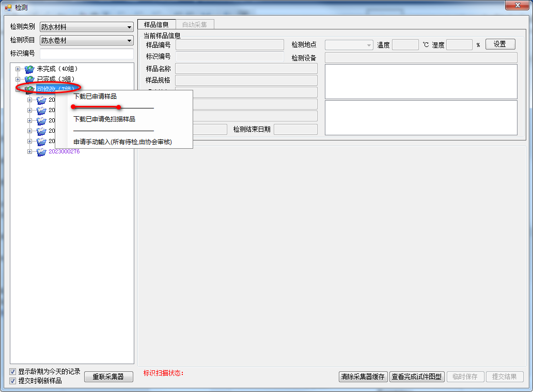
Task: Toggle 提交时刷新样品 checkbox
Action: coord(13,381)
